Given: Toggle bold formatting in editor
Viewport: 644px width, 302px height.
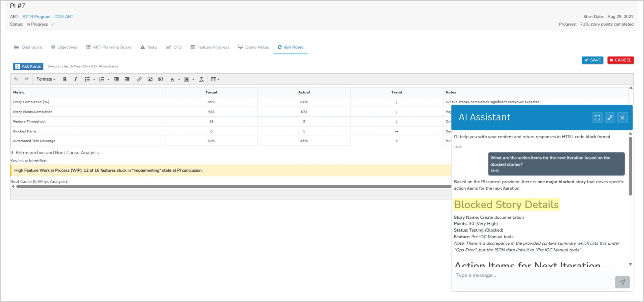Looking at the screenshot, I should click(65, 79).
